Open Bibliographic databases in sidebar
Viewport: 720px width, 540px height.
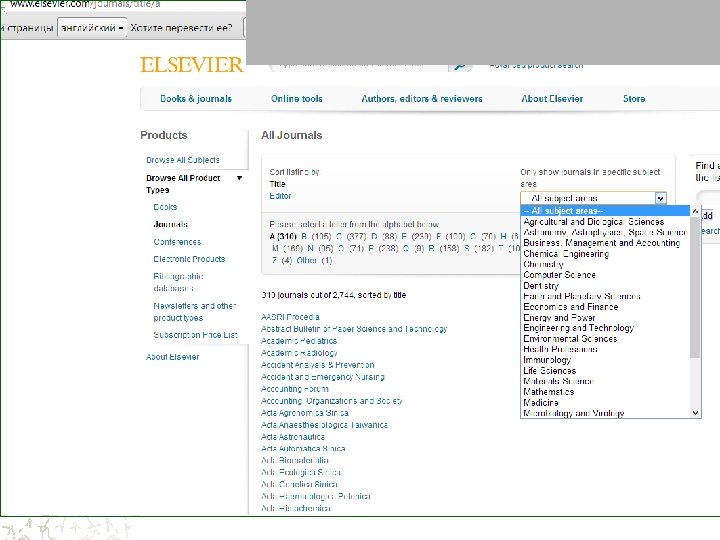coord(178,282)
